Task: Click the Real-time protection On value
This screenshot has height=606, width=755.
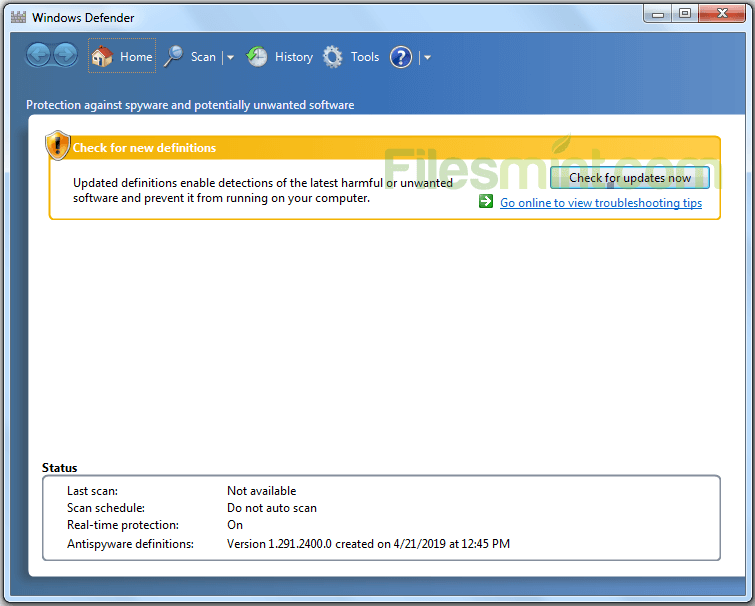Action: [x=235, y=525]
